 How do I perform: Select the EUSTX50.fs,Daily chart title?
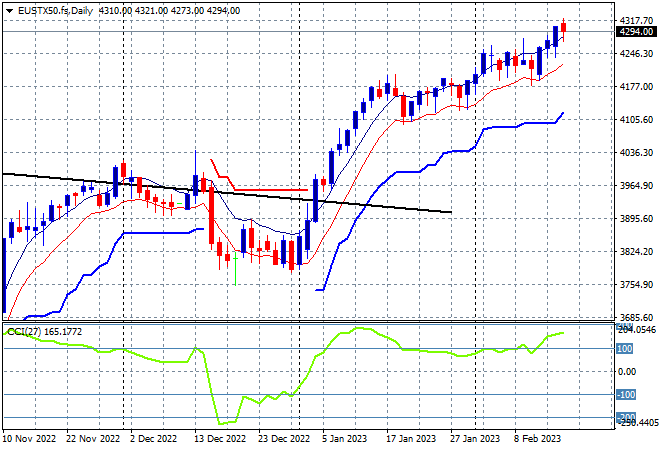pos(55,11)
